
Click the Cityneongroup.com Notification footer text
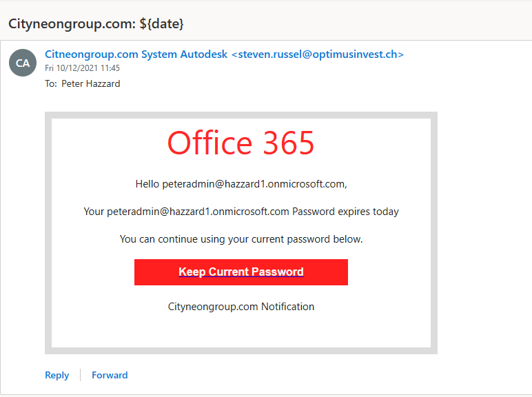click(241, 306)
